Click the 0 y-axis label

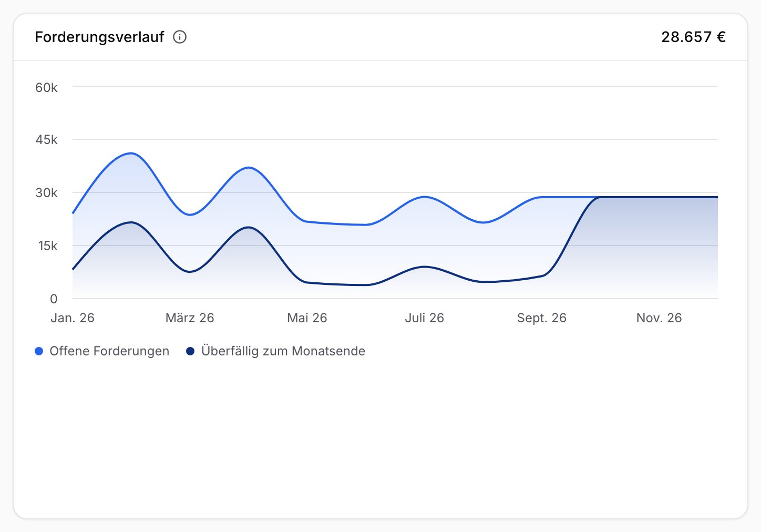point(54,299)
